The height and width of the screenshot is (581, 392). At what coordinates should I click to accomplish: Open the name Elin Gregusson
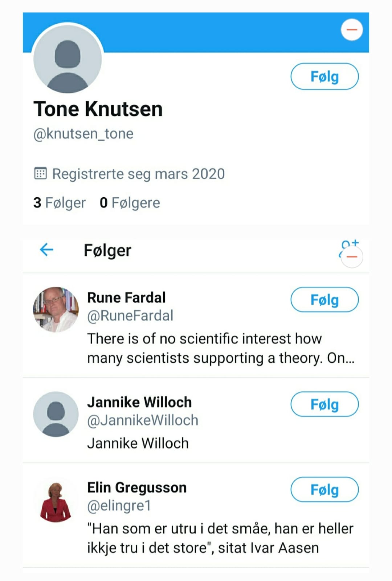(x=137, y=488)
